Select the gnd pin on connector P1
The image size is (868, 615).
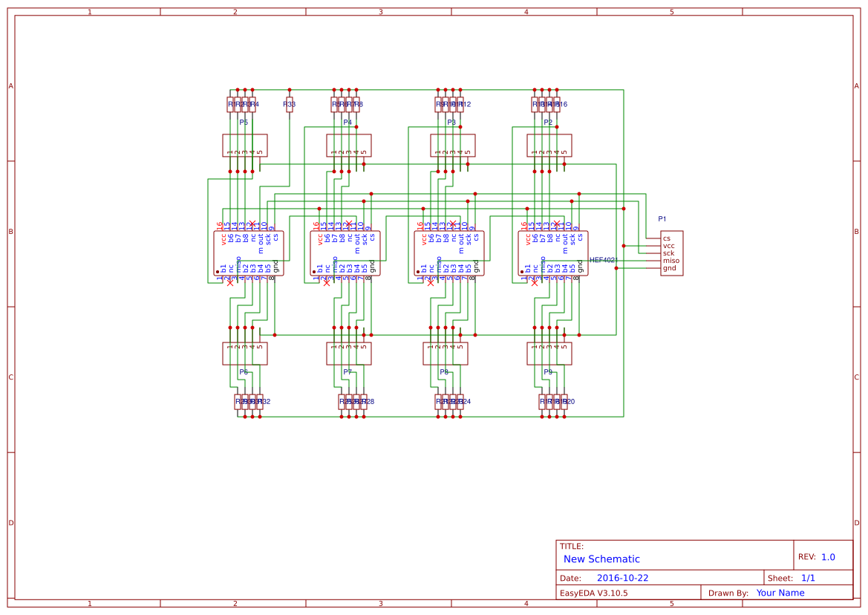(x=669, y=268)
